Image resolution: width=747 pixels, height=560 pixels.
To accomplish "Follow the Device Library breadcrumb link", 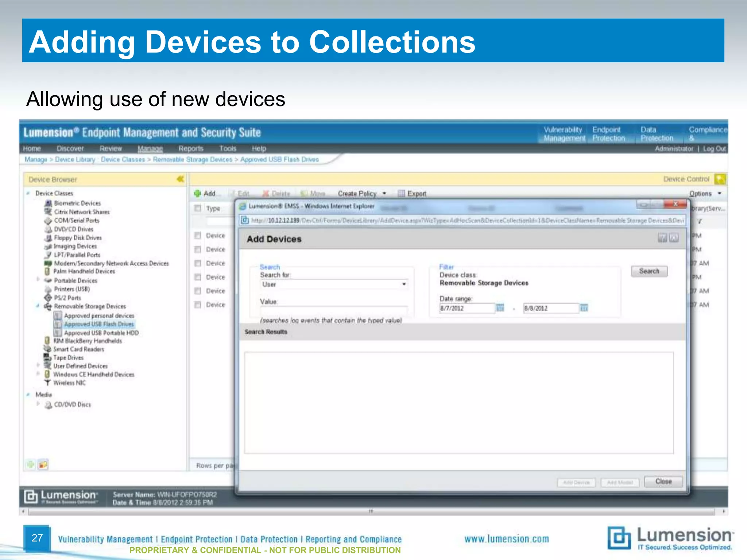I will [x=75, y=159].
